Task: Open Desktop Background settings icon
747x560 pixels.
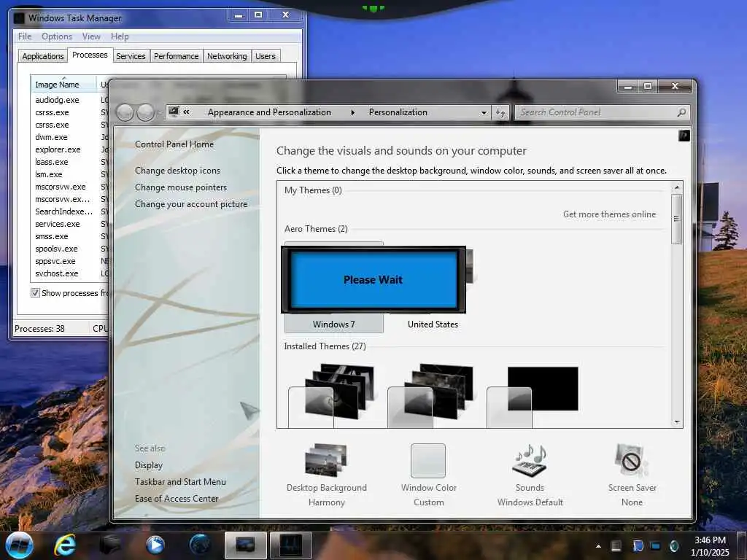Action: pos(326,460)
